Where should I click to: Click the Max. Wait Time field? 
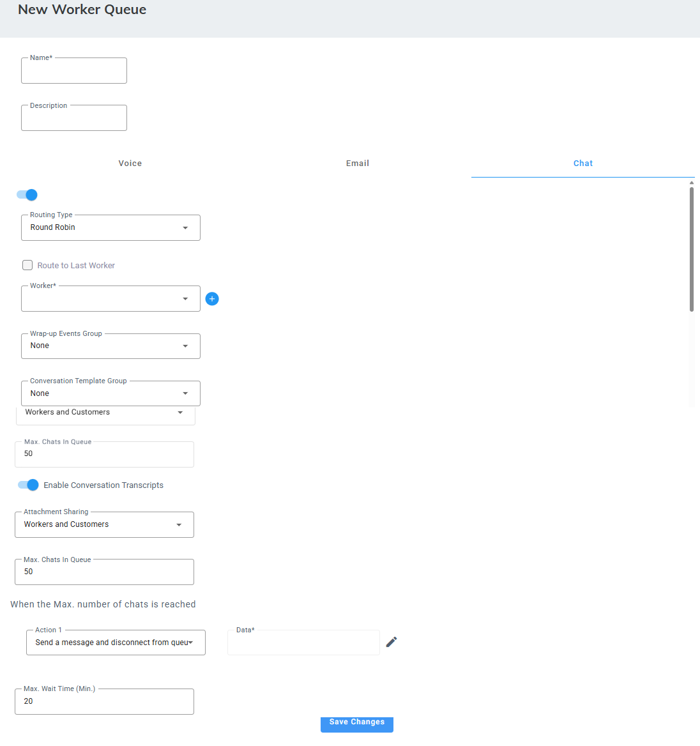coord(104,701)
